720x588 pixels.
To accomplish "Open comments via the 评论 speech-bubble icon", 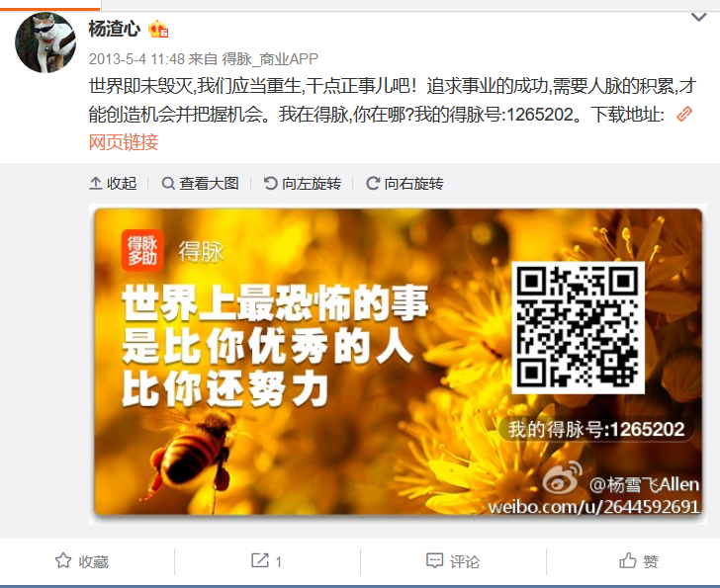I will tap(434, 560).
